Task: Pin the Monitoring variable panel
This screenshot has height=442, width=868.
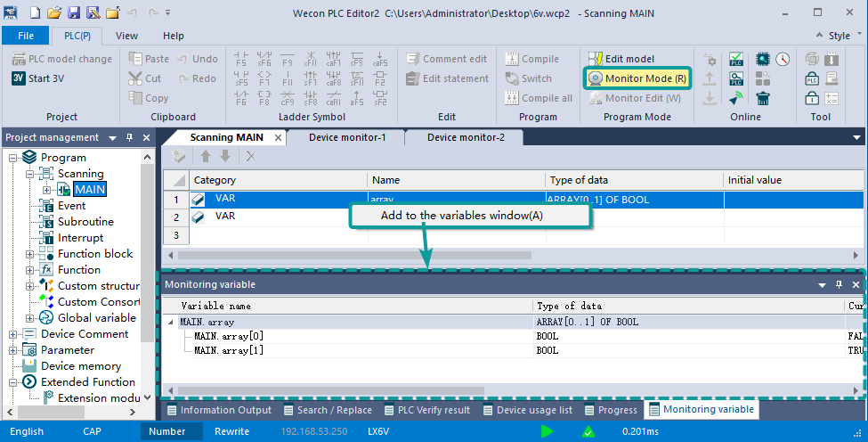Action: [839, 284]
